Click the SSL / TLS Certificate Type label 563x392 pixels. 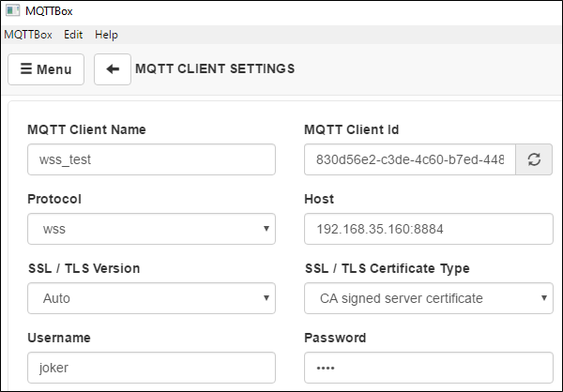tap(387, 268)
